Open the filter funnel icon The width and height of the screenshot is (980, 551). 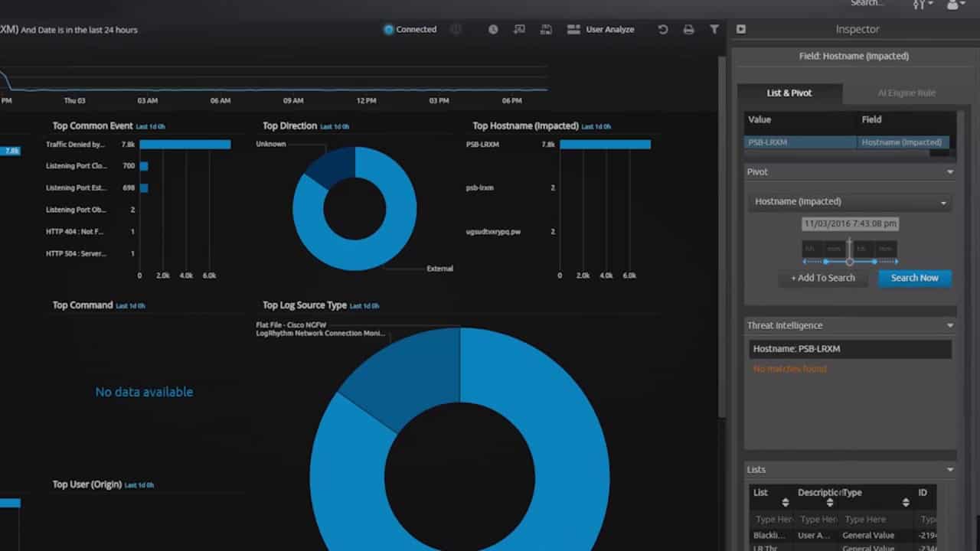tap(714, 30)
